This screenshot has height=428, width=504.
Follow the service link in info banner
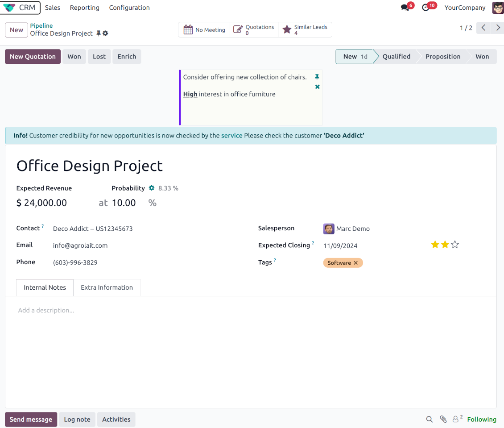[231, 135]
